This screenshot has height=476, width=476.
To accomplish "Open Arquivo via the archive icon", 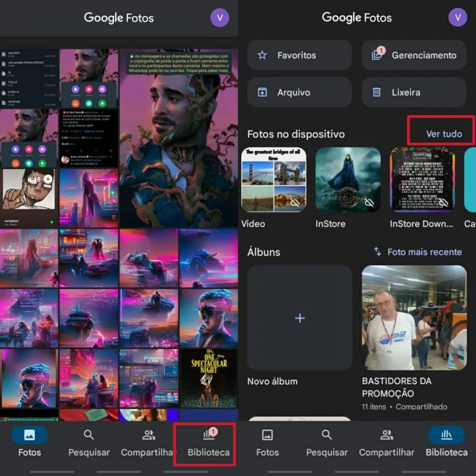I will pyautogui.click(x=261, y=92).
